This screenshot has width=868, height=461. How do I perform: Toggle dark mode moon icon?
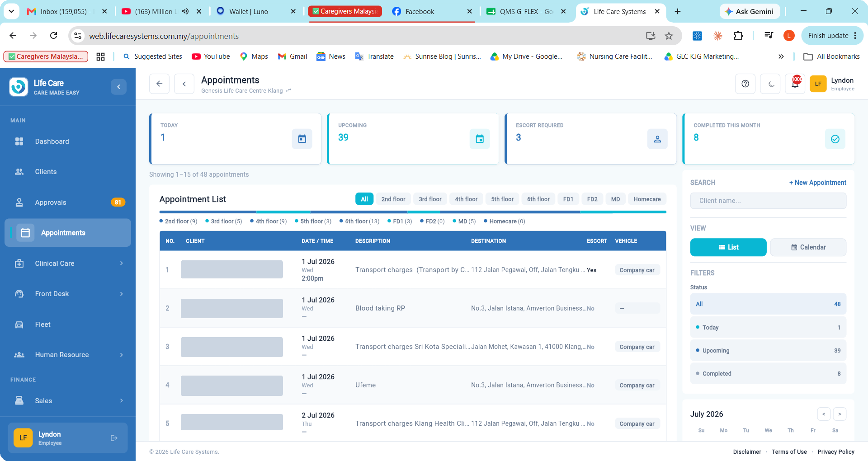tap(770, 84)
